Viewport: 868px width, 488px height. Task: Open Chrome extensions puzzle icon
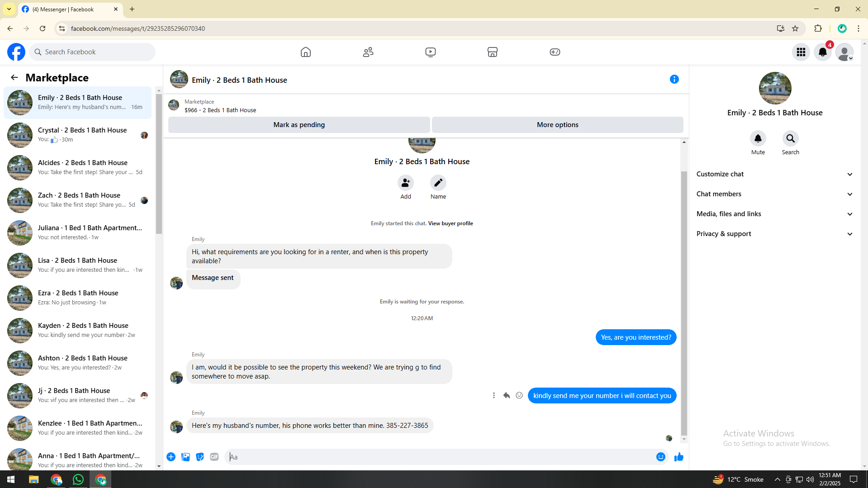tap(818, 28)
